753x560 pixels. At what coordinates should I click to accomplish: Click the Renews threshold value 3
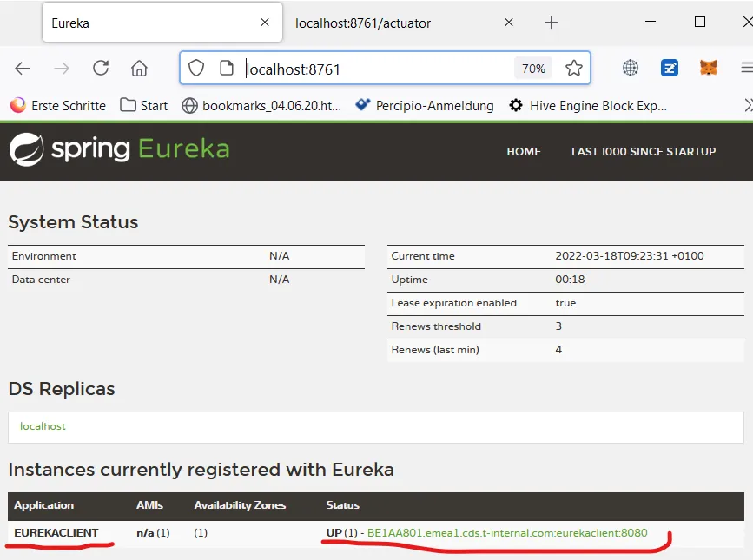[x=558, y=326]
